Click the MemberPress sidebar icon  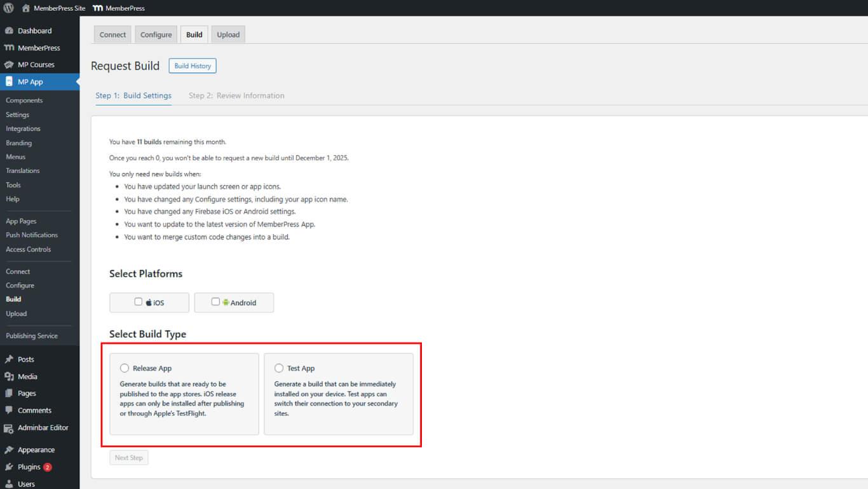pos(9,48)
